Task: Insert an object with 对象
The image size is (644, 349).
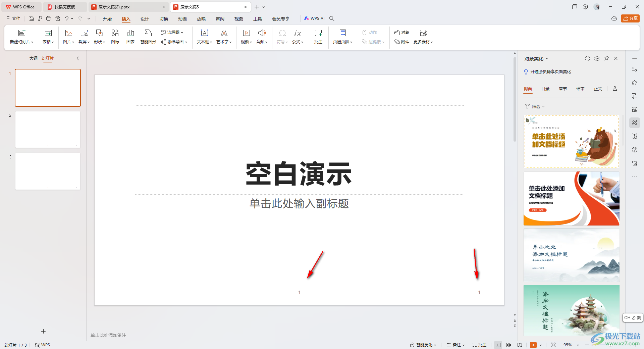Action: point(402,33)
